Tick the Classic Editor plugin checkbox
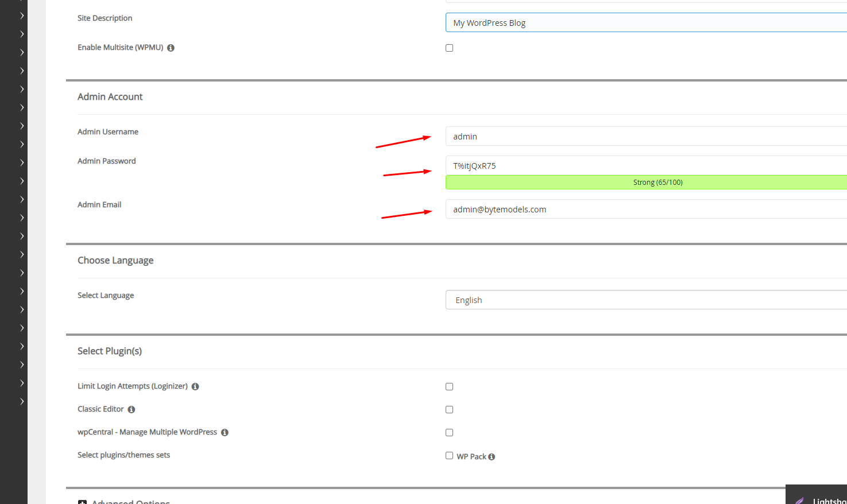The image size is (847, 504). pyautogui.click(x=449, y=410)
